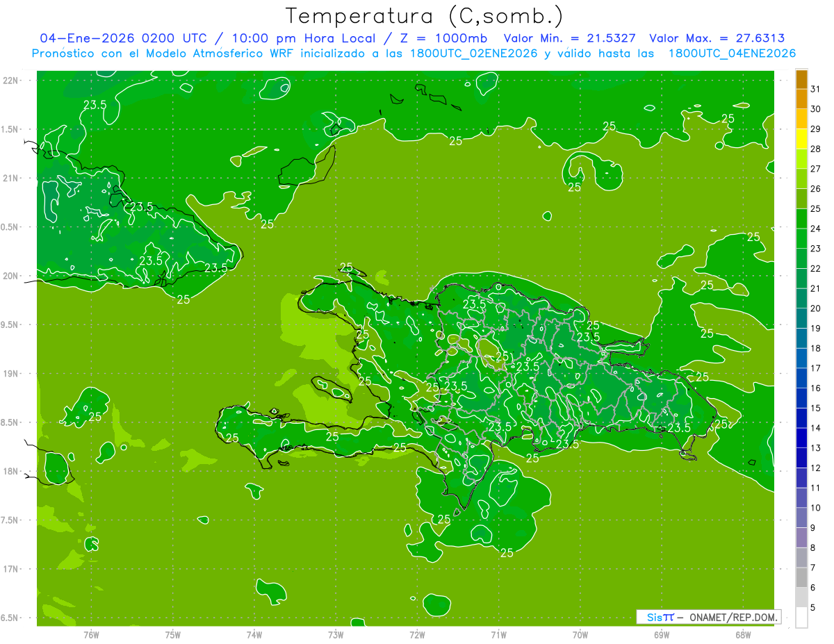
Task: Click the '26' value on the color scale
Action: (x=816, y=189)
